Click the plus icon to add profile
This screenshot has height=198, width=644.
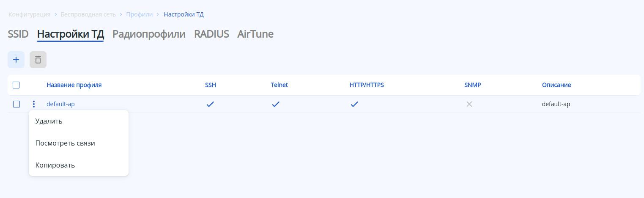coord(16,60)
